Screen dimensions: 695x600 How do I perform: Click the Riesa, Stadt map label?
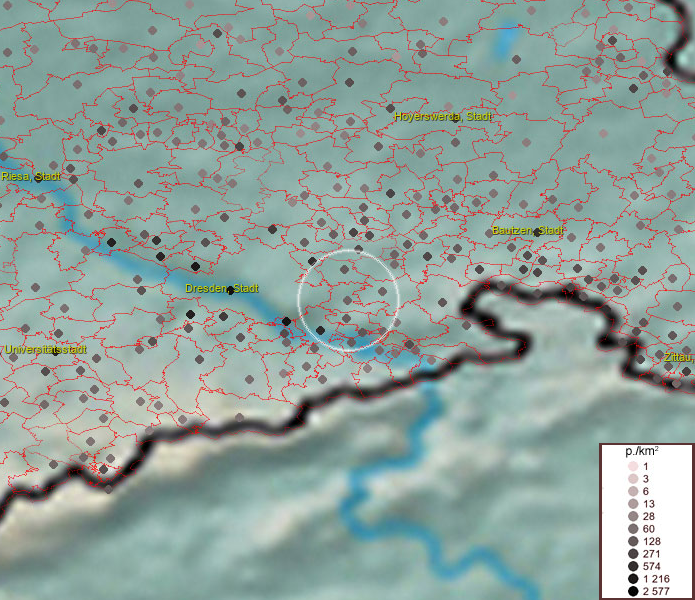(x=31, y=176)
